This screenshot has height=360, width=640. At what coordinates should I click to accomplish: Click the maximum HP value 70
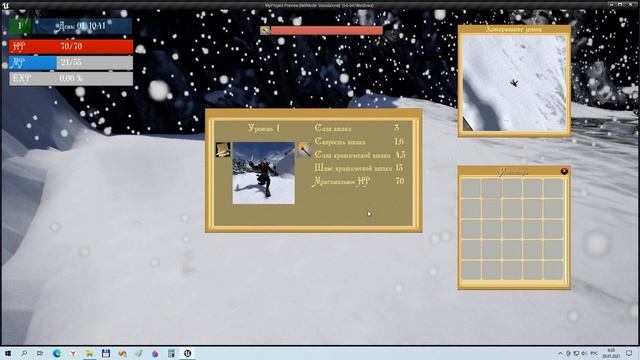click(x=400, y=181)
